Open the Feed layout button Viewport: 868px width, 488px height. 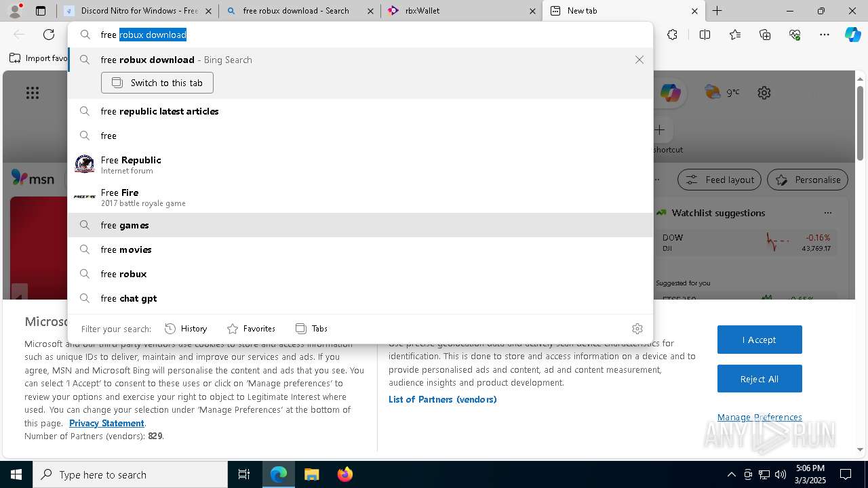click(x=719, y=180)
